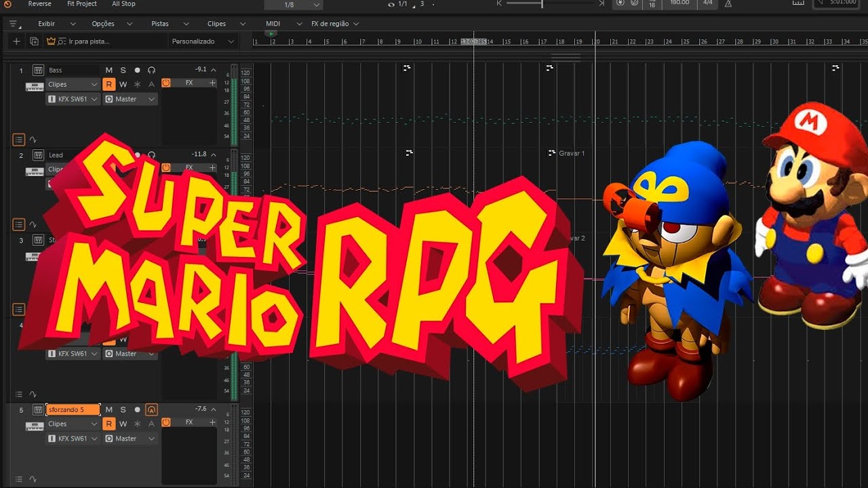The image size is (868, 488).
Task: Click the sforzando 5 track name field
Action: tap(73, 409)
